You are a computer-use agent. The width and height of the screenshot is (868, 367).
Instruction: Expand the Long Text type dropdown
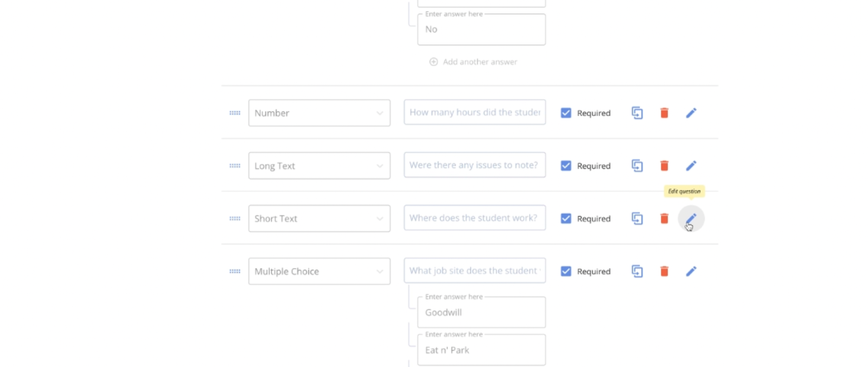pyautogui.click(x=319, y=166)
